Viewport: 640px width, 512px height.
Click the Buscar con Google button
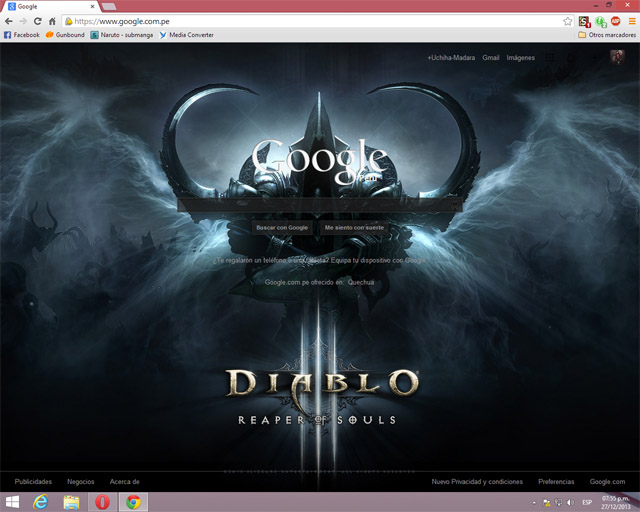pyautogui.click(x=282, y=228)
